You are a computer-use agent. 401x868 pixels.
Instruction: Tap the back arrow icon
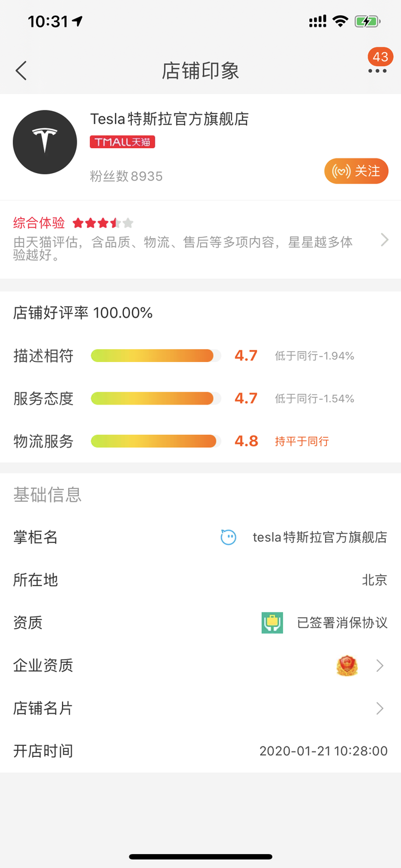(x=21, y=70)
